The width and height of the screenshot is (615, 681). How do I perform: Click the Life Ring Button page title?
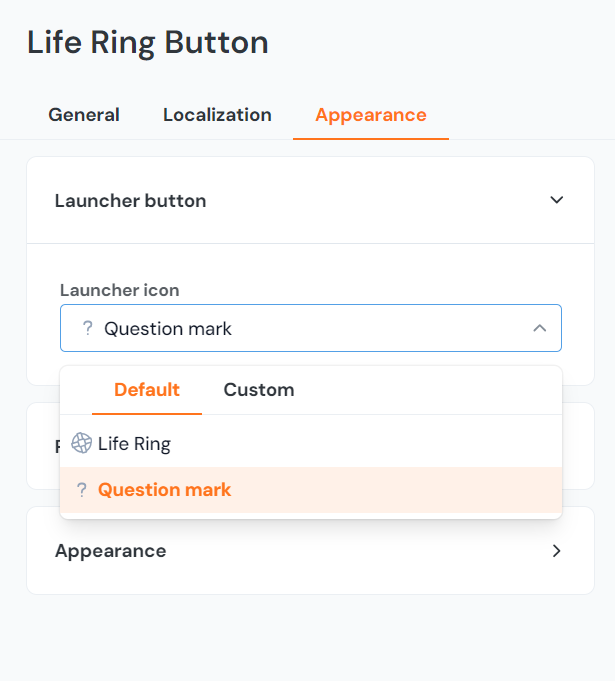147,42
